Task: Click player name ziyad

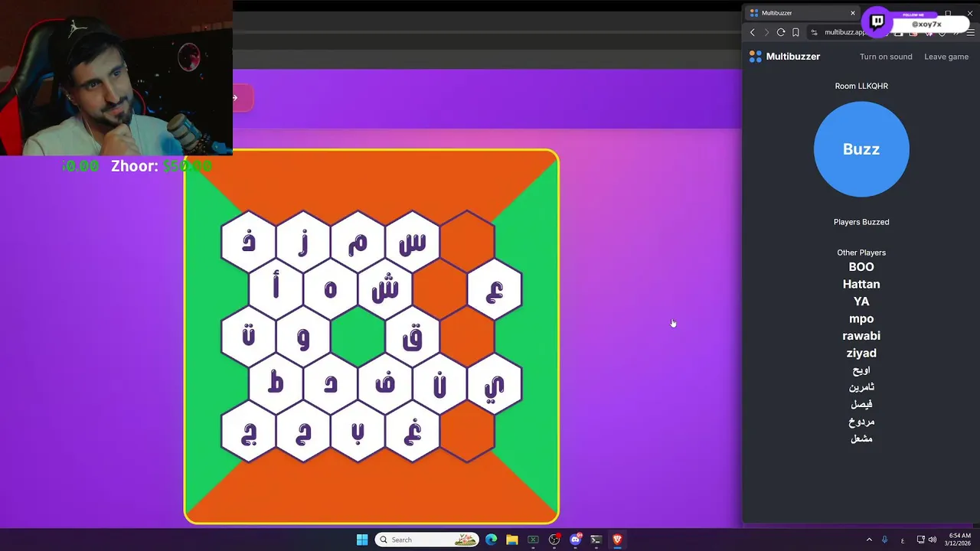Action: point(861,353)
